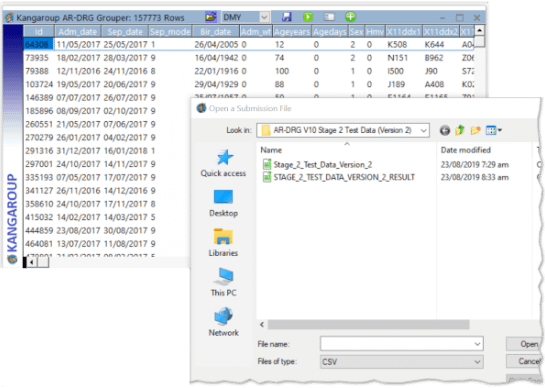Open the DMY date format dropdown

point(264,17)
